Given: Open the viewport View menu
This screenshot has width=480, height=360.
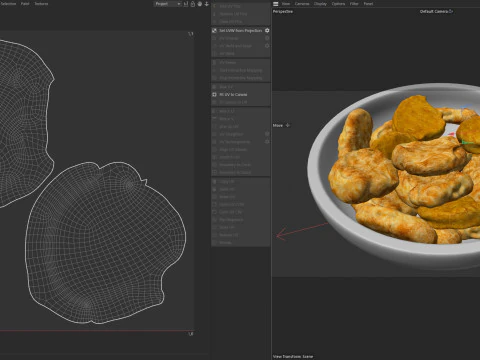Looking at the screenshot, I should click(x=286, y=4).
